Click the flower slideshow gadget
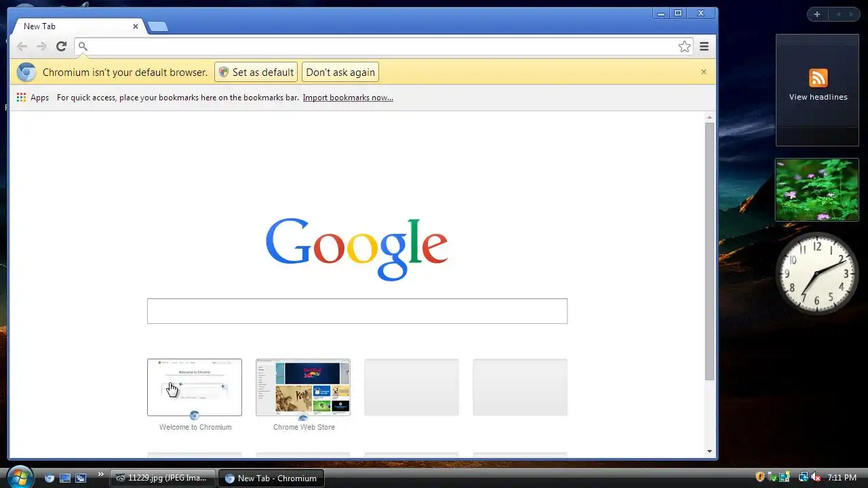868x488 pixels. pyautogui.click(x=816, y=190)
